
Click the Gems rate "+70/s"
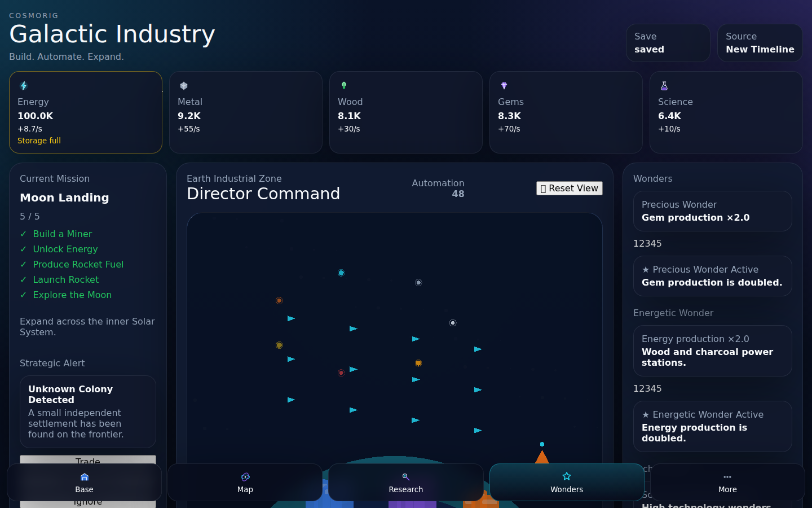pos(509,129)
